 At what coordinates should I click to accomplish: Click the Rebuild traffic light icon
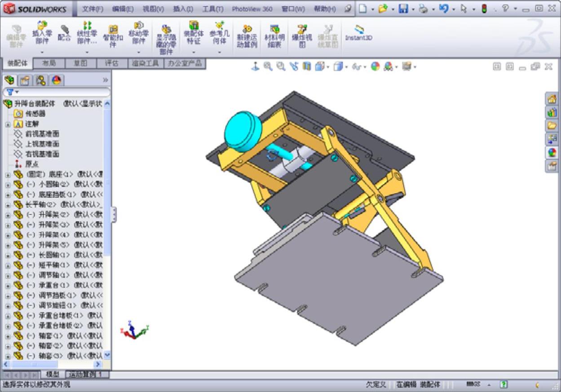coord(484,9)
